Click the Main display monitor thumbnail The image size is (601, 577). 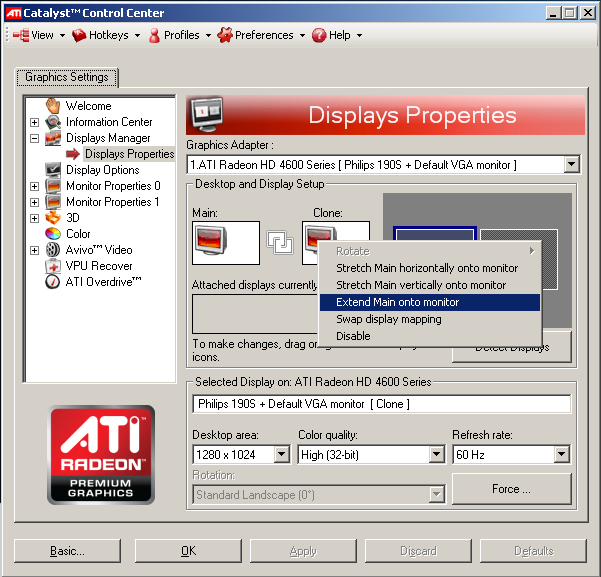click(x=226, y=243)
